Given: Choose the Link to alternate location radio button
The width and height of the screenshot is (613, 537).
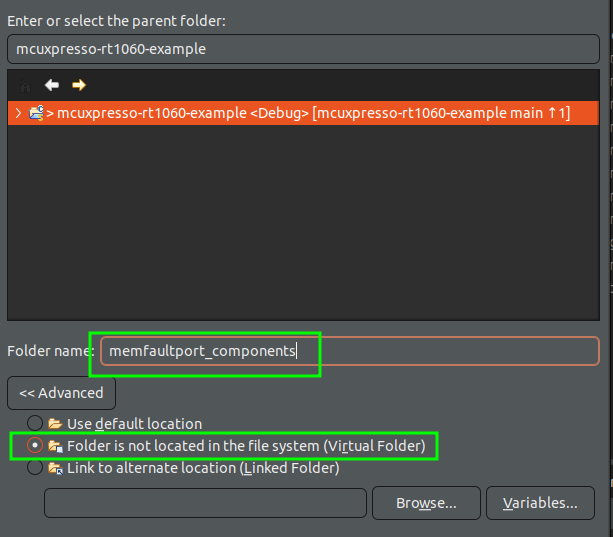Looking at the screenshot, I should click(x=35, y=468).
